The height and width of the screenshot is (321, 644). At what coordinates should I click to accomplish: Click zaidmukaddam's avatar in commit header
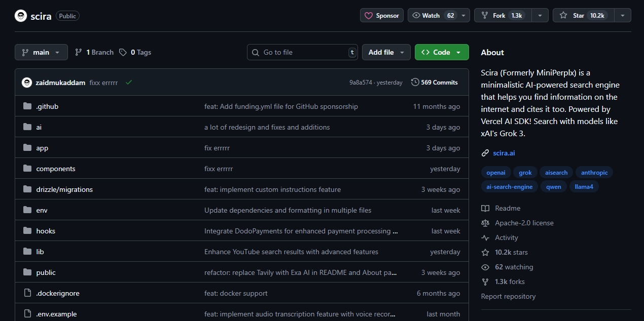27,83
